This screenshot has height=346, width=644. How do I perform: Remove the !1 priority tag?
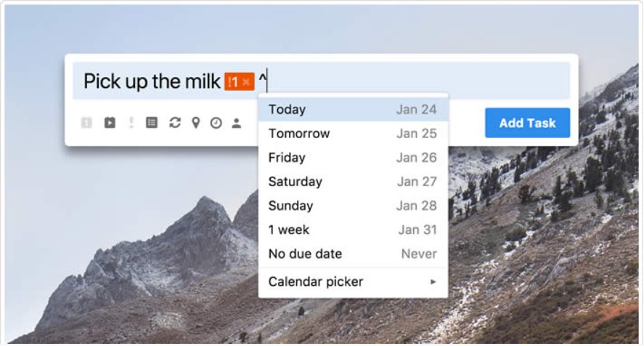tap(246, 82)
